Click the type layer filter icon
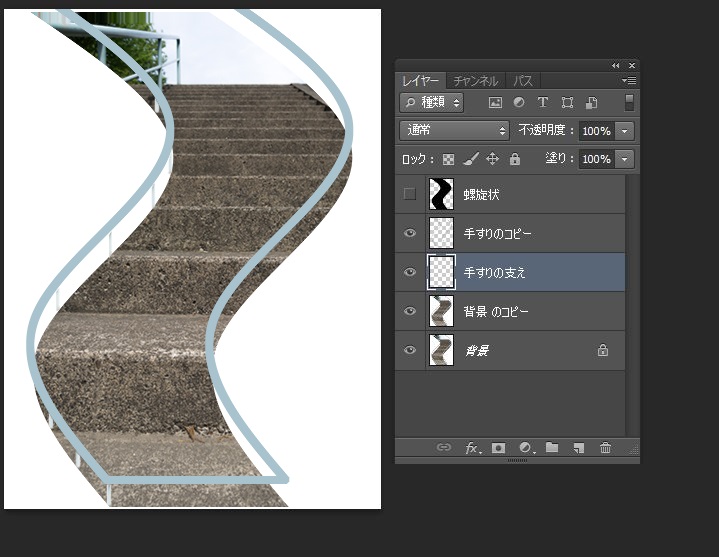The width and height of the screenshot is (719, 557). pyautogui.click(x=543, y=102)
